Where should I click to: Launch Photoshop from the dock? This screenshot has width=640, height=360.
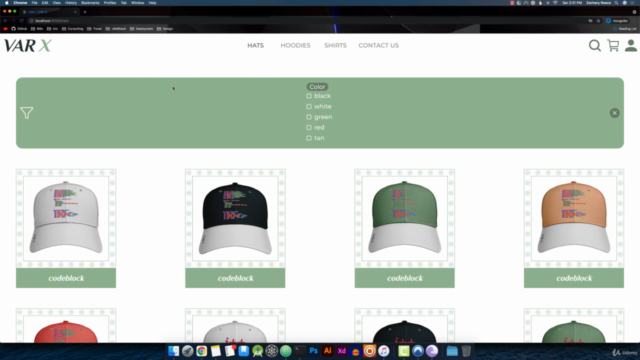[x=313, y=351]
